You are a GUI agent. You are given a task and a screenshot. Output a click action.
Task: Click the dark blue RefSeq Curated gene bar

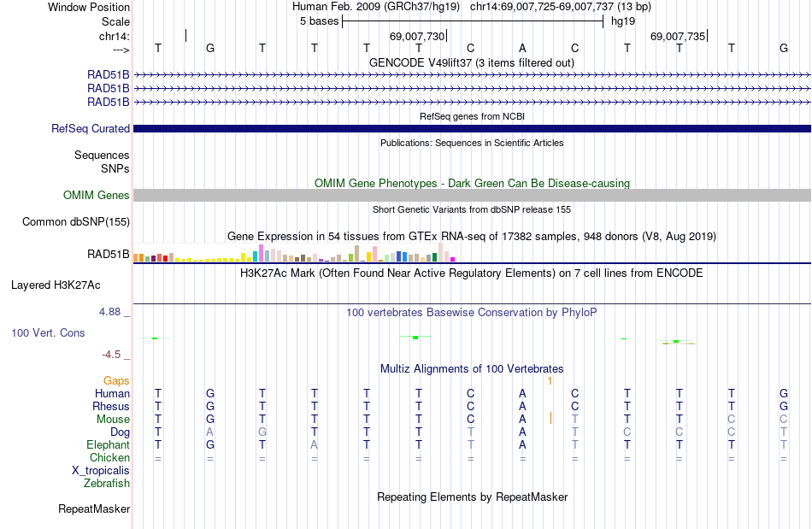[472, 128]
